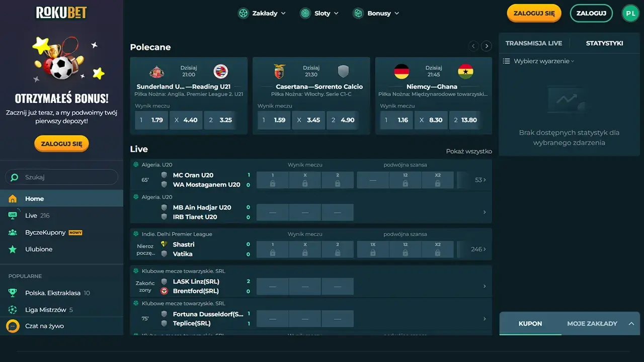644x362 pixels.
Task: Select draw odds 8.30 Niemcy–Ghana
Action: pyautogui.click(x=431, y=120)
